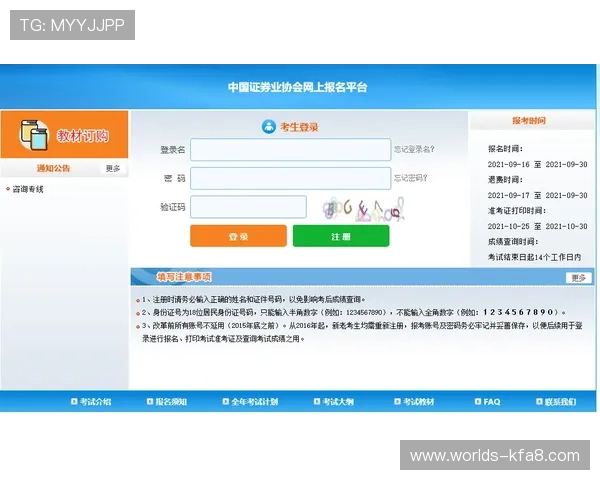The height and width of the screenshot is (480, 600).
Task: Open 联系我们 in footer menu
Action: click(x=560, y=402)
